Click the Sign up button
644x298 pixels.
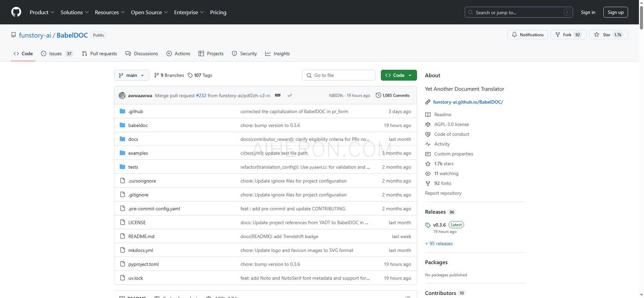coord(616,12)
